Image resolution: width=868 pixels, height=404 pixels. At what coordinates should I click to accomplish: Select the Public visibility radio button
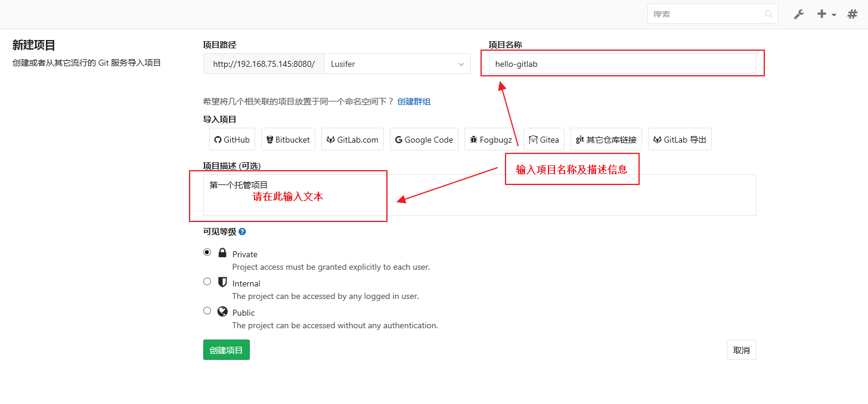click(x=207, y=311)
